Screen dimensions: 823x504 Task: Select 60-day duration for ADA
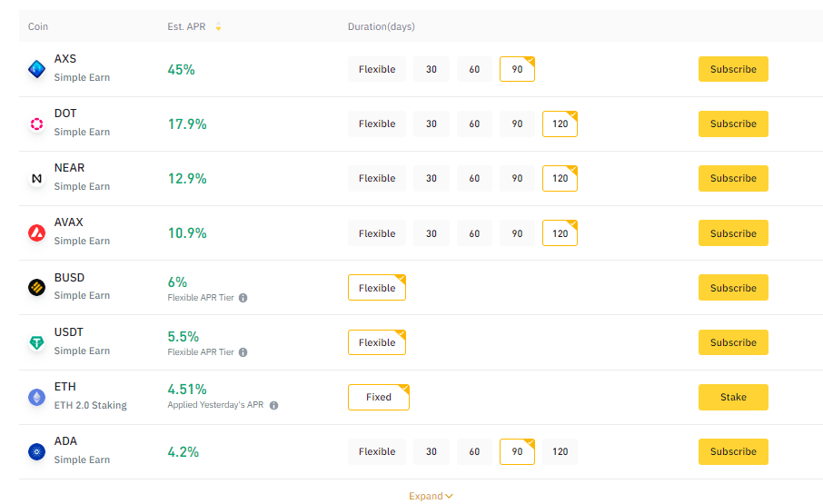[474, 451]
